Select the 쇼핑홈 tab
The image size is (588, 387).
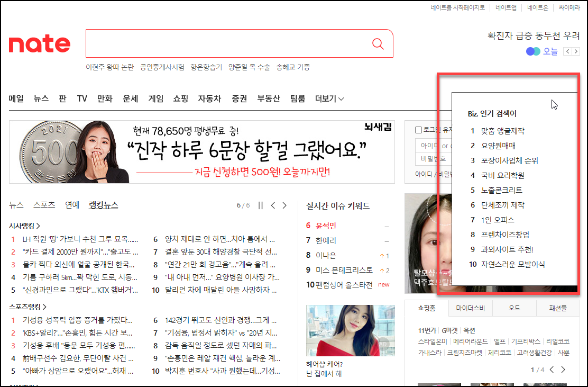[x=427, y=308]
